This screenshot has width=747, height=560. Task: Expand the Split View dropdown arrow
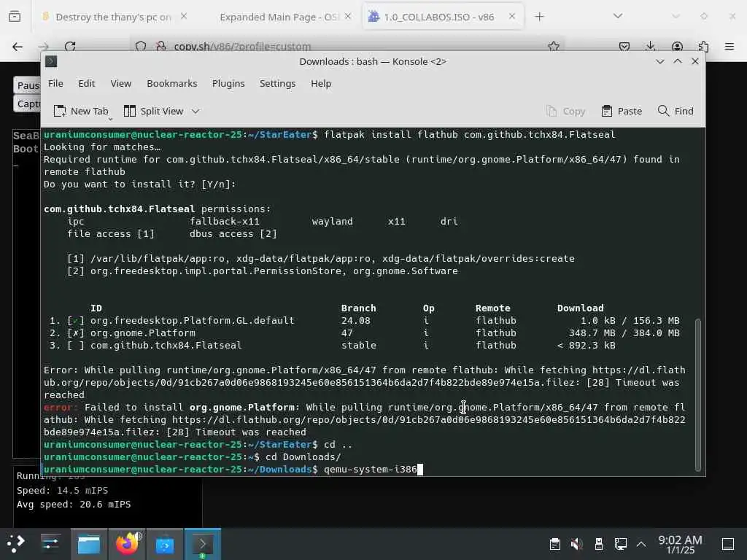(x=196, y=111)
